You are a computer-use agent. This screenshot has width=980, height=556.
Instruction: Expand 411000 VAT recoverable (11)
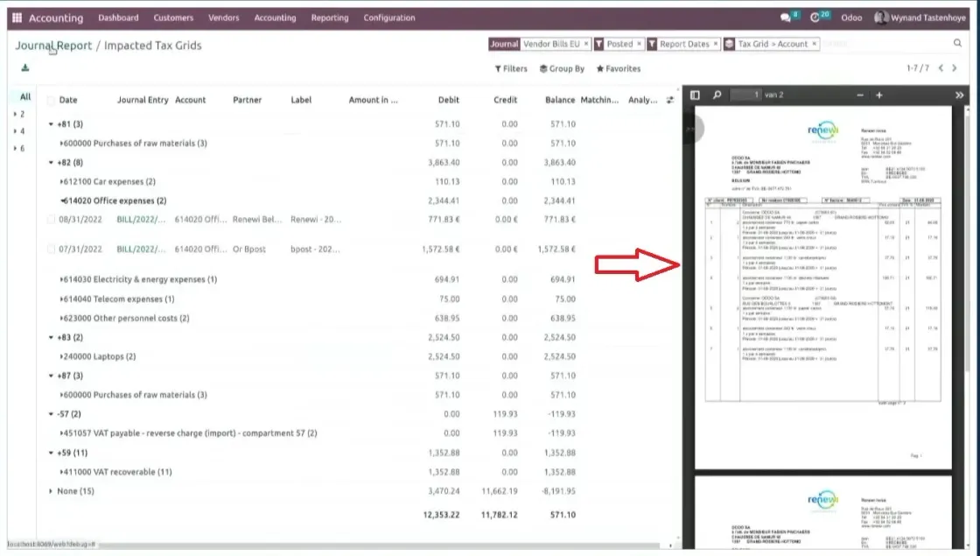pyautogui.click(x=61, y=472)
